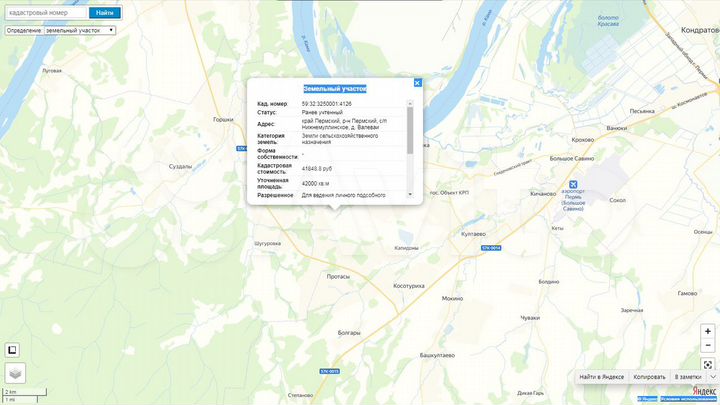
Task: Zoom out with the minus button
Action: click(707, 346)
